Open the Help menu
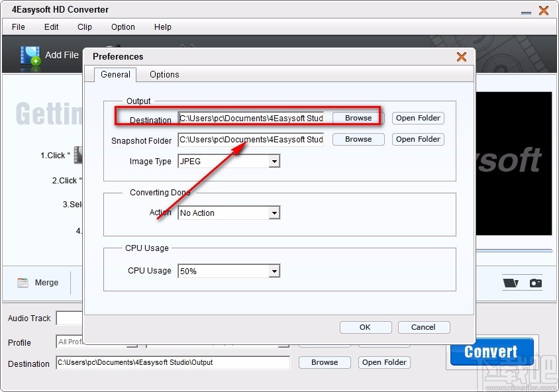The height and width of the screenshot is (392, 559). pos(162,27)
